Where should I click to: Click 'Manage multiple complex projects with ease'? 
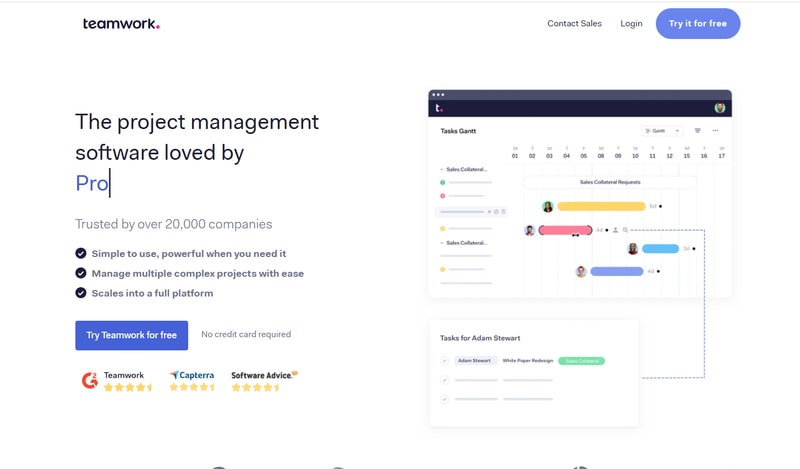197,274
